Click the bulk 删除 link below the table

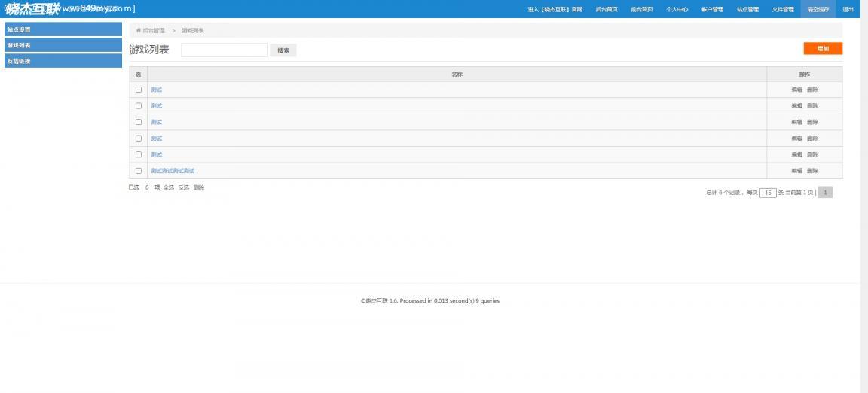pos(199,187)
